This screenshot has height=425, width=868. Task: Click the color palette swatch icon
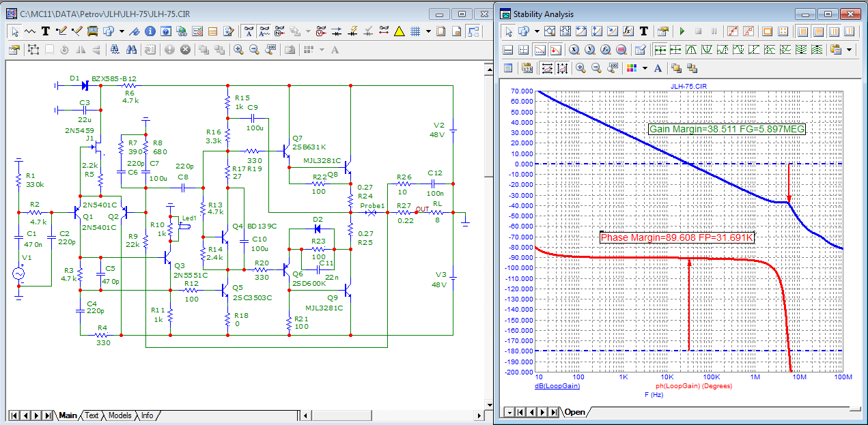coord(631,68)
